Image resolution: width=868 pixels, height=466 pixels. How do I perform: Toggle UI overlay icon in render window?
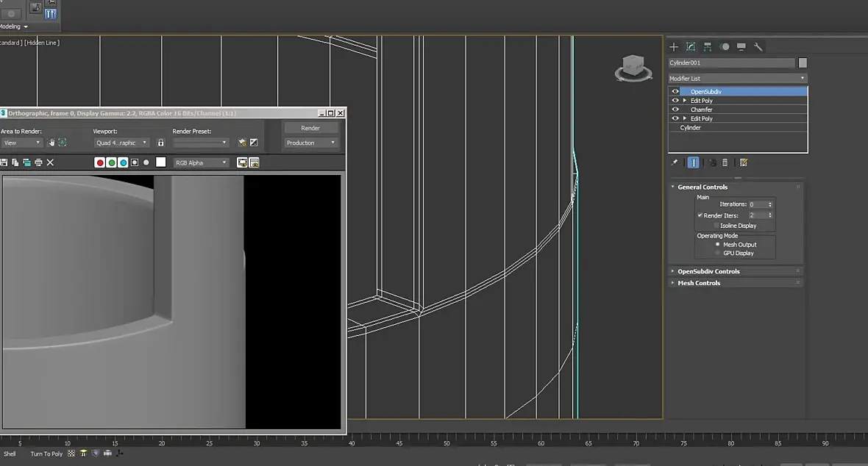(x=242, y=162)
